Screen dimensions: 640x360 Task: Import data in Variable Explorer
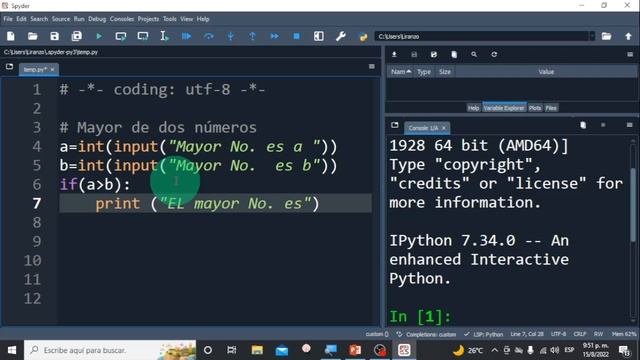tap(394, 54)
